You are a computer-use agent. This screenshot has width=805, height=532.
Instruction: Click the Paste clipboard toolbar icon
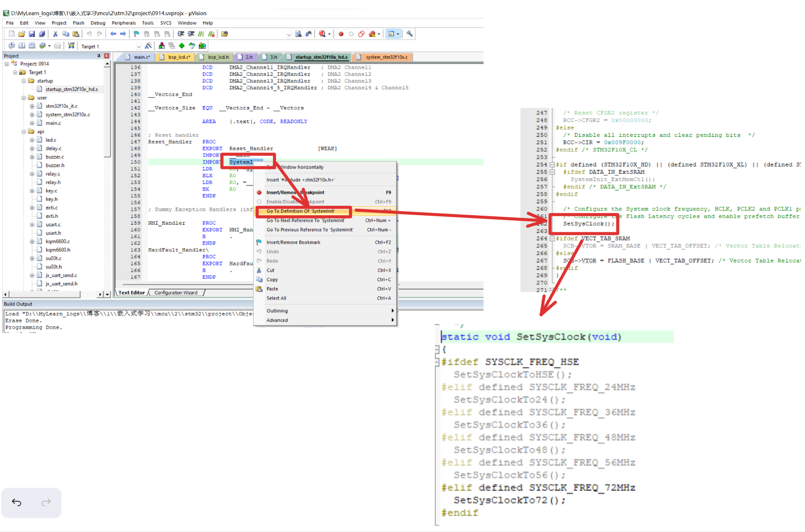point(75,34)
